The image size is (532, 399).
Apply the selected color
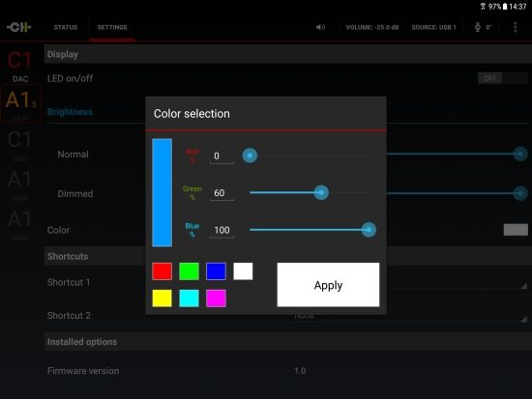coord(328,285)
